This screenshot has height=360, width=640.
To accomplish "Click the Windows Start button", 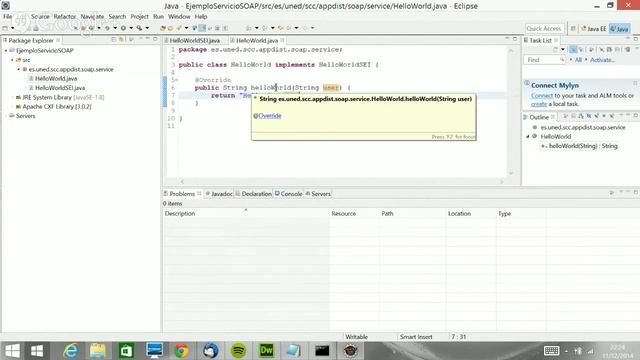I will coord(12,351).
